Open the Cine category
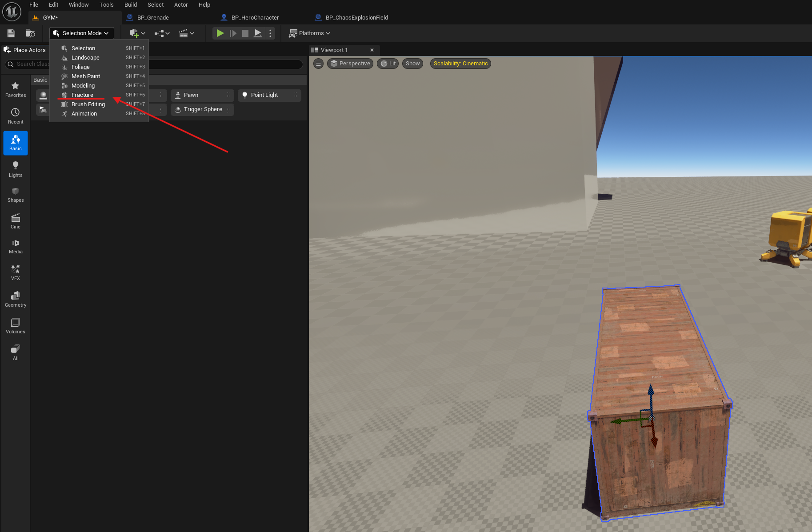 [x=16, y=221]
